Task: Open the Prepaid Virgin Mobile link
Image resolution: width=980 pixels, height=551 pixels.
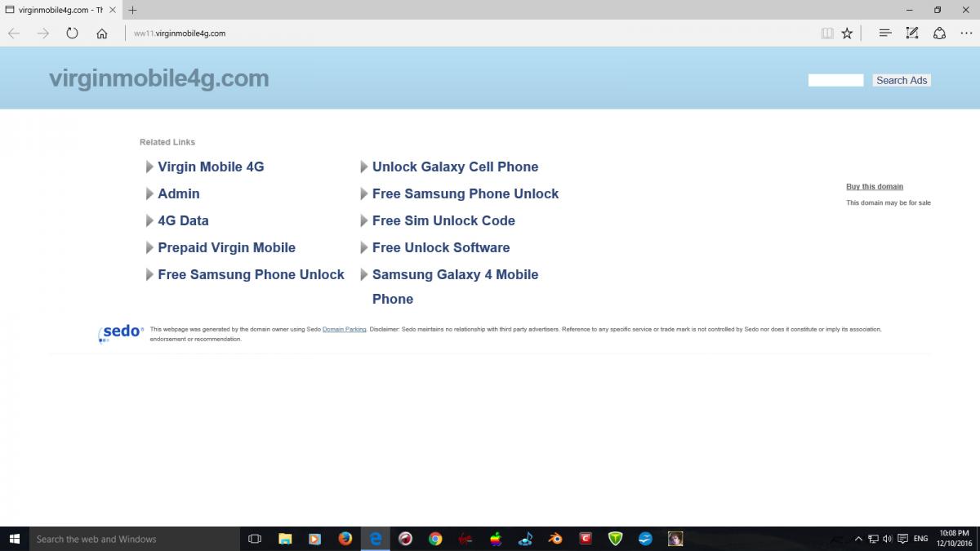Action: (x=226, y=247)
